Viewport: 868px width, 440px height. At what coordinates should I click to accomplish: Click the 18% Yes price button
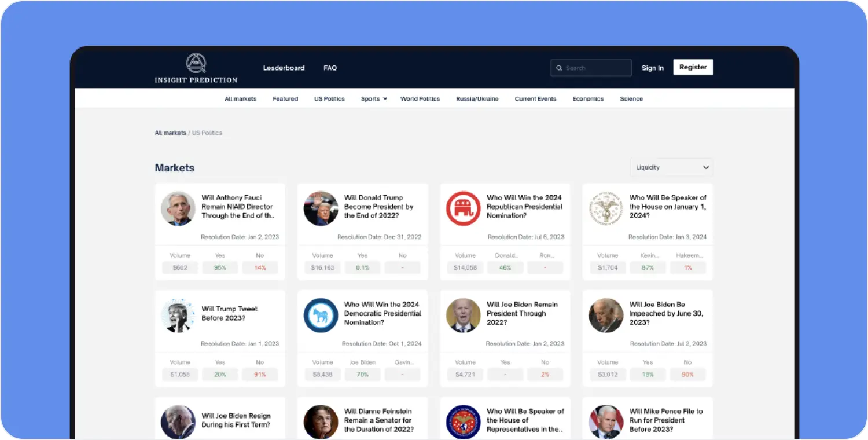[648, 375]
